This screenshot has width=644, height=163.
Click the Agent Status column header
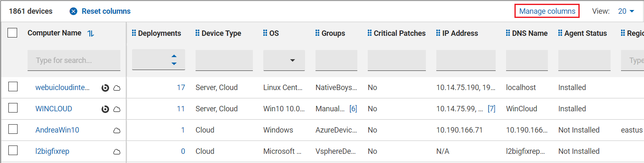[585, 33]
